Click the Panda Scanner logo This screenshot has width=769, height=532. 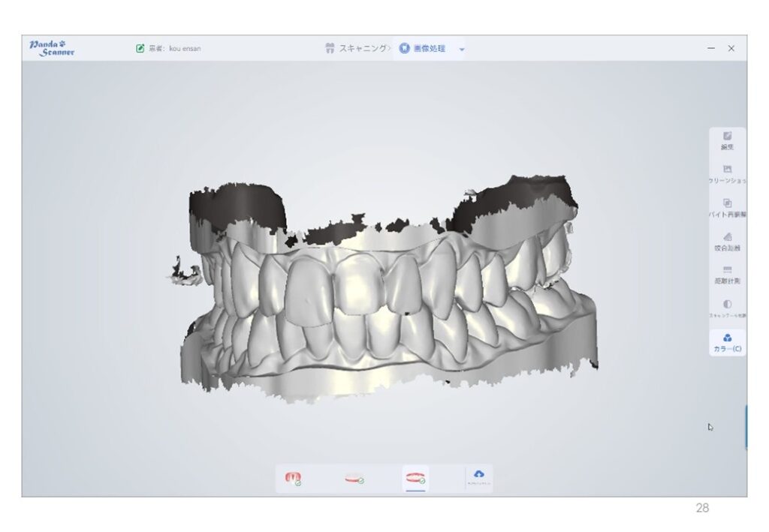click(52, 48)
